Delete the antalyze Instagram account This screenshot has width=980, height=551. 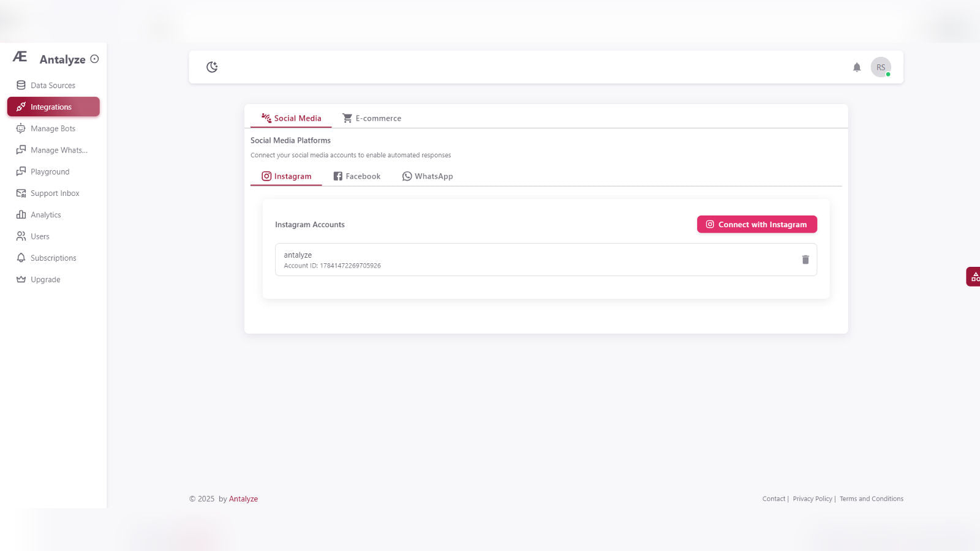[805, 260]
